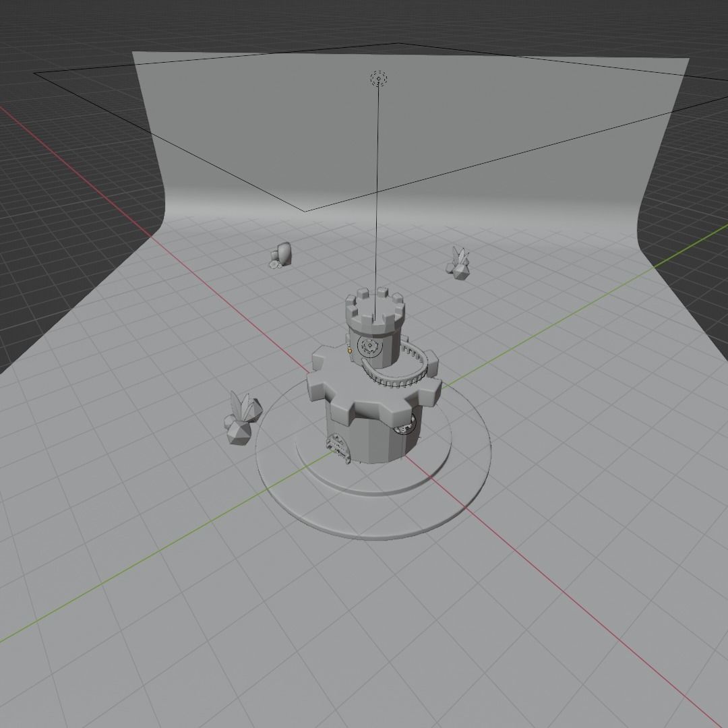Select the rock pile behind the tower on left
This screenshot has height=728, width=728.
point(281,255)
